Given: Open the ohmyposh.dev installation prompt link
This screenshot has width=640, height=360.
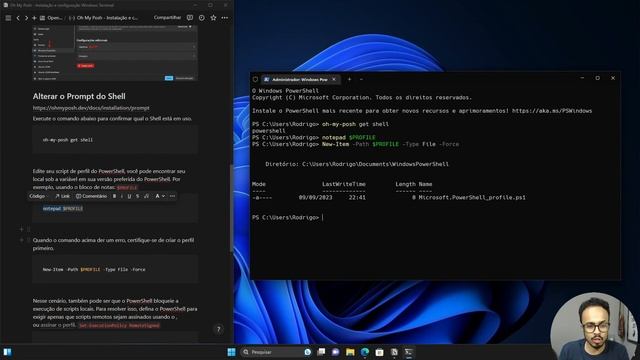Looking at the screenshot, I should (x=91, y=108).
